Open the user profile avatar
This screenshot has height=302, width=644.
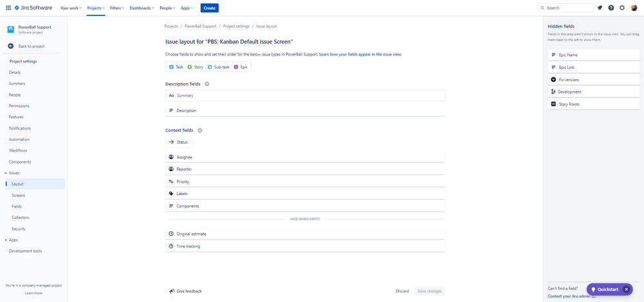634,8
